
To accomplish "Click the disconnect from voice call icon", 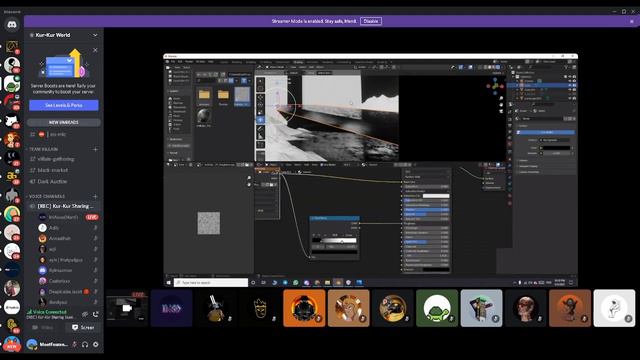I will (x=96, y=314).
